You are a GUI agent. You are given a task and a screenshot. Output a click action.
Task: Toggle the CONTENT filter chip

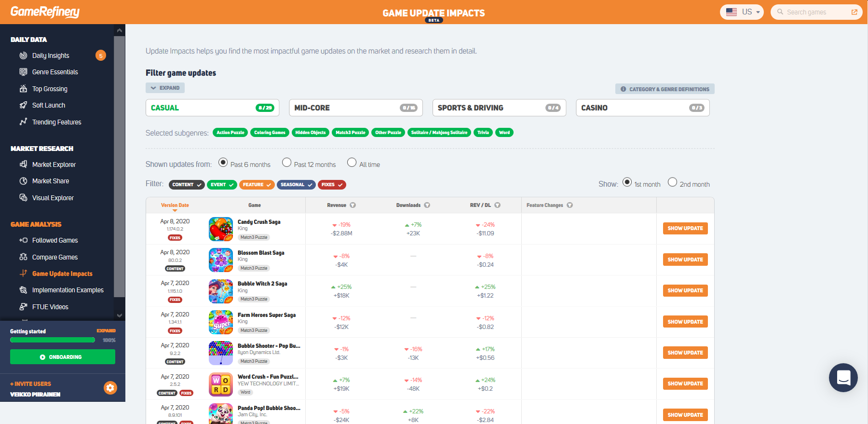click(187, 185)
